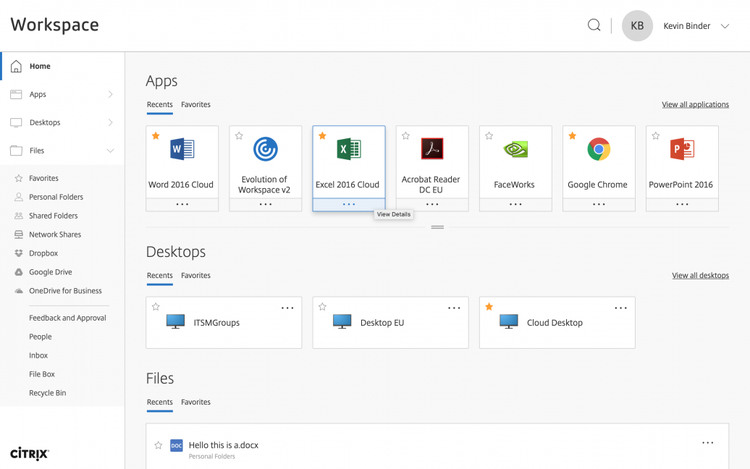Favorite PowerPoint 2016 with its star

click(x=656, y=136)
